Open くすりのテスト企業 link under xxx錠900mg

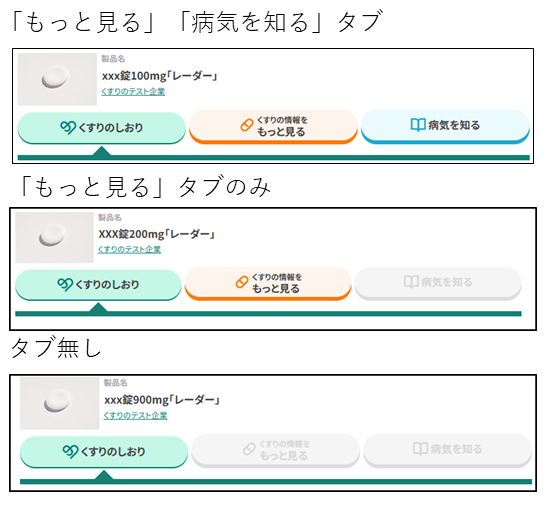(135, 416)
